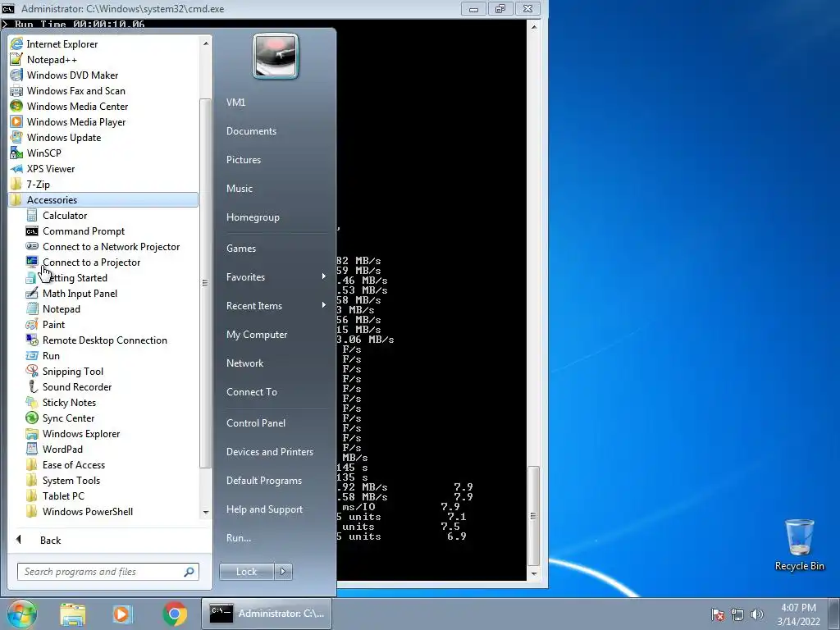840x630 pixels.
Task: Click programs list scroll-up arrow
Action: pyautogui.click(x=206, y=43)
